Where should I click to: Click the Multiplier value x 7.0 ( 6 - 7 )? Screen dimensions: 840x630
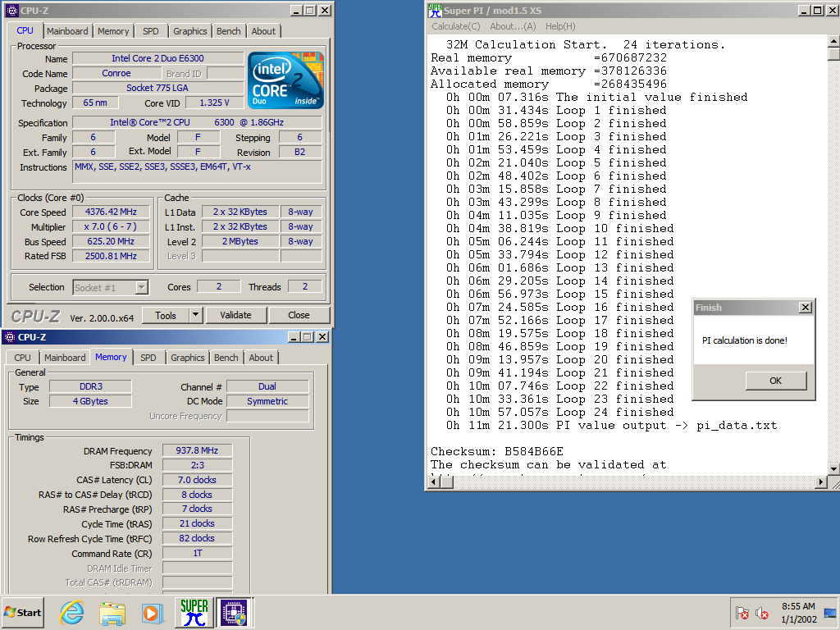111,226
